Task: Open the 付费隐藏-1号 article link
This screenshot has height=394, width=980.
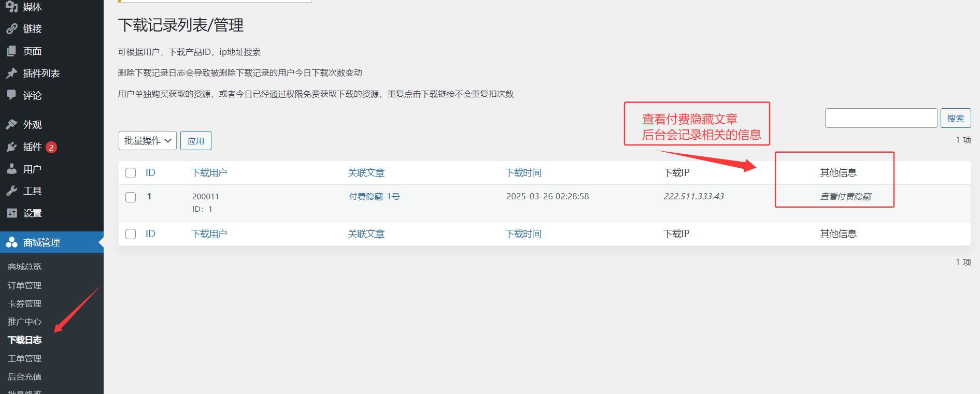Action: click(x=374, y=197)
